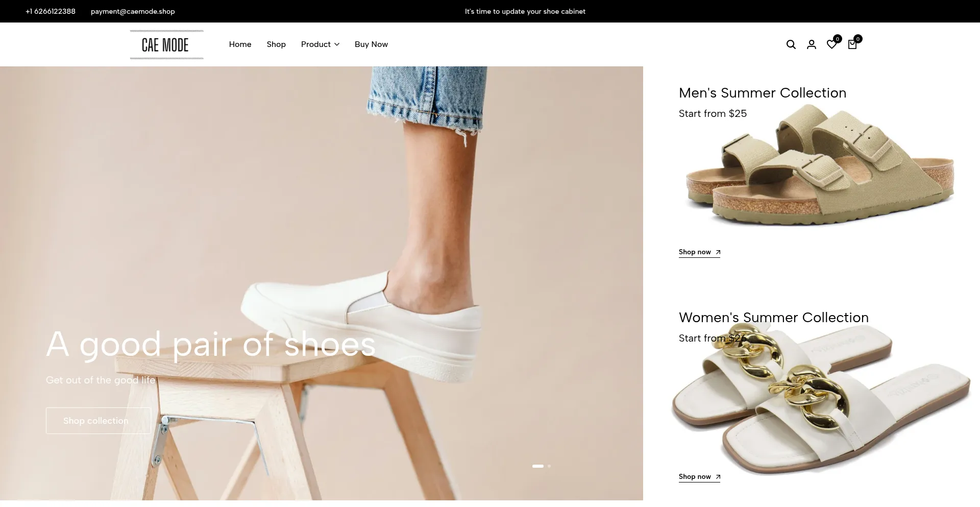Click the CAE MODE logo
This screenshot has width=980, height=507.
tap(166, 44)
